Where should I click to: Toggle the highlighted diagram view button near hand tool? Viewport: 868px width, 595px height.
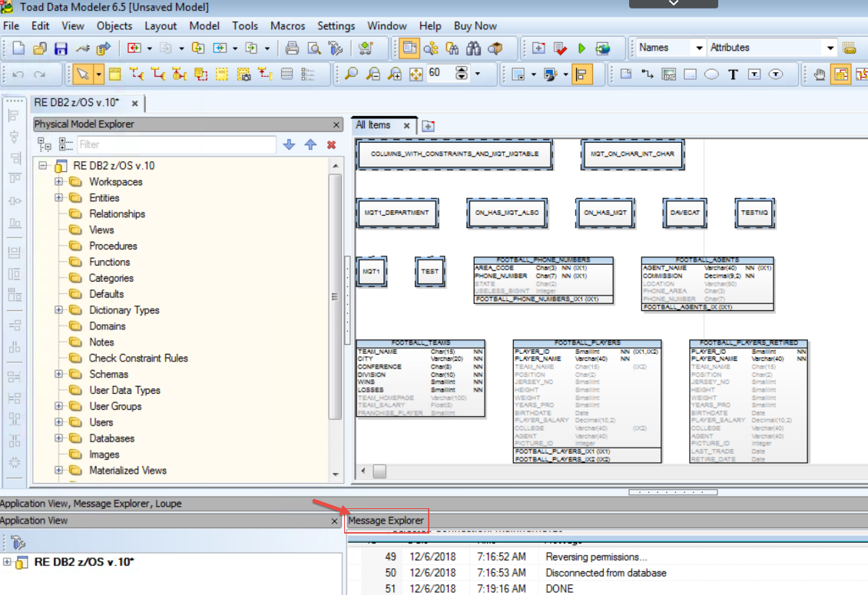click(841, 74)
